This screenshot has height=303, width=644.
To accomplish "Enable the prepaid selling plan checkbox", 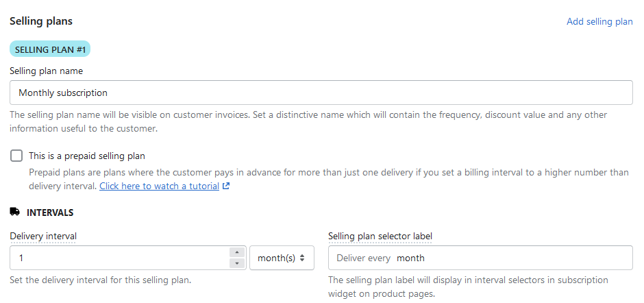I will coord(16,156).
